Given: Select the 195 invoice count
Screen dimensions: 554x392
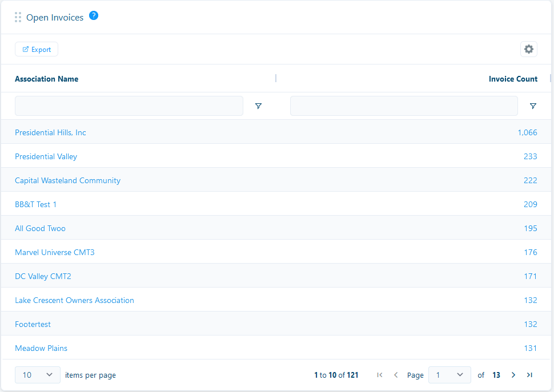Looking at the screenshot, I should (x=531, y=228).
